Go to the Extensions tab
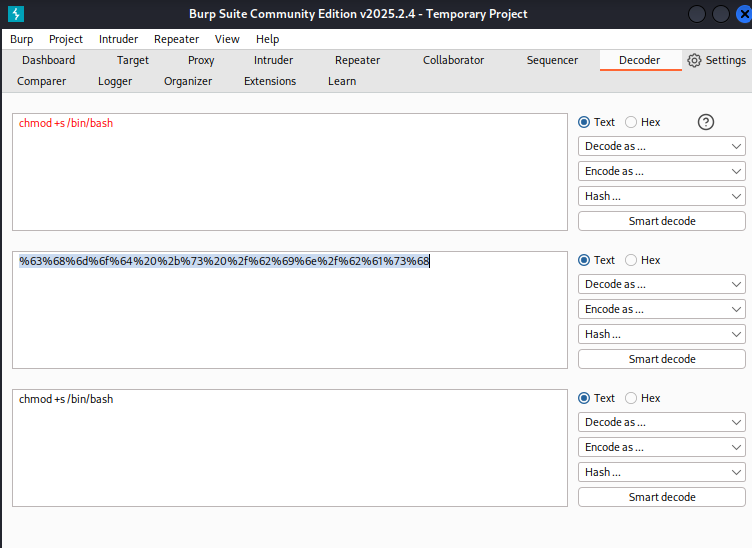Viewport: 752px width, 548px height. tap(270, 81)
